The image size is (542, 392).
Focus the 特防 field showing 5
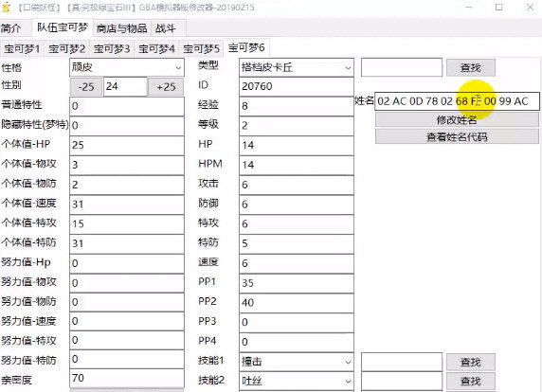click(297, 243)
